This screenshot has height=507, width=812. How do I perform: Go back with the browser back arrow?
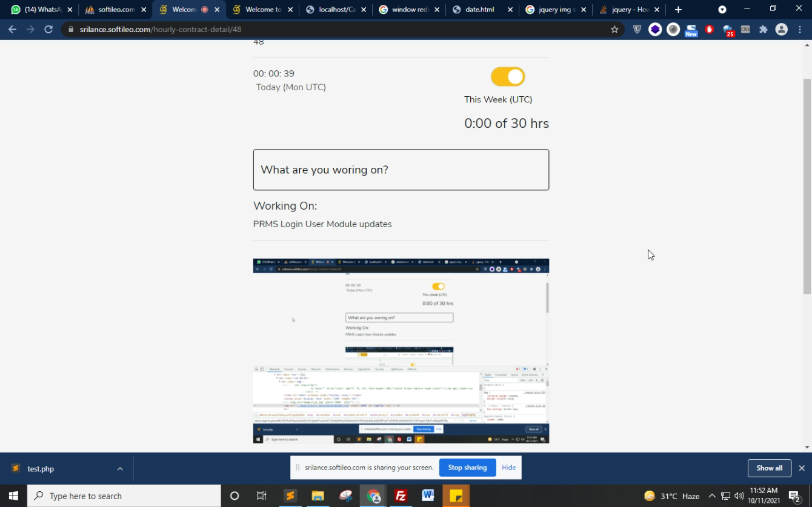13,30
